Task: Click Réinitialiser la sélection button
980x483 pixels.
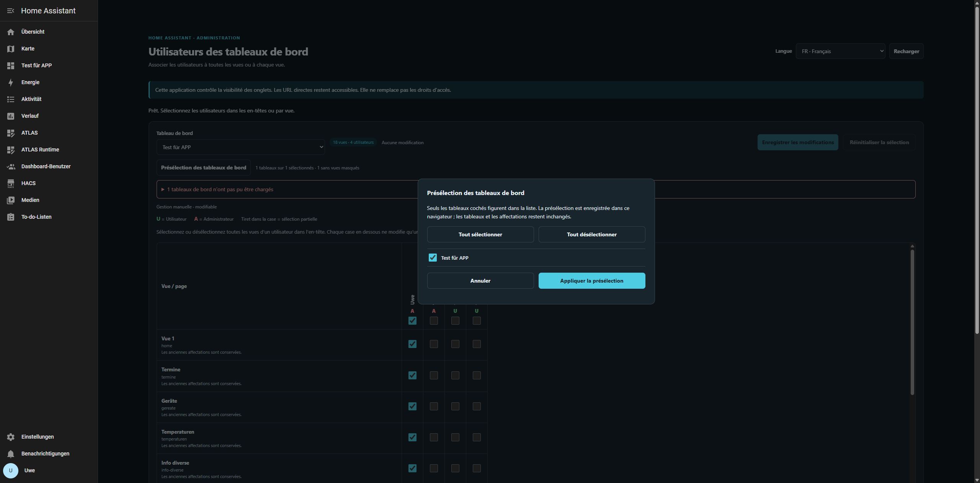Action: point(879,142)
